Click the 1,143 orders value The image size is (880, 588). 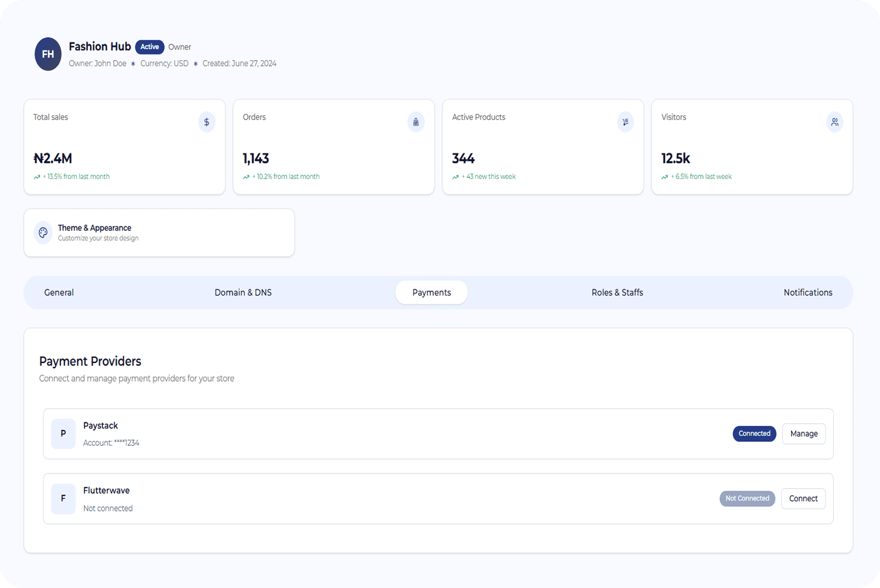(x=256, y=158)
